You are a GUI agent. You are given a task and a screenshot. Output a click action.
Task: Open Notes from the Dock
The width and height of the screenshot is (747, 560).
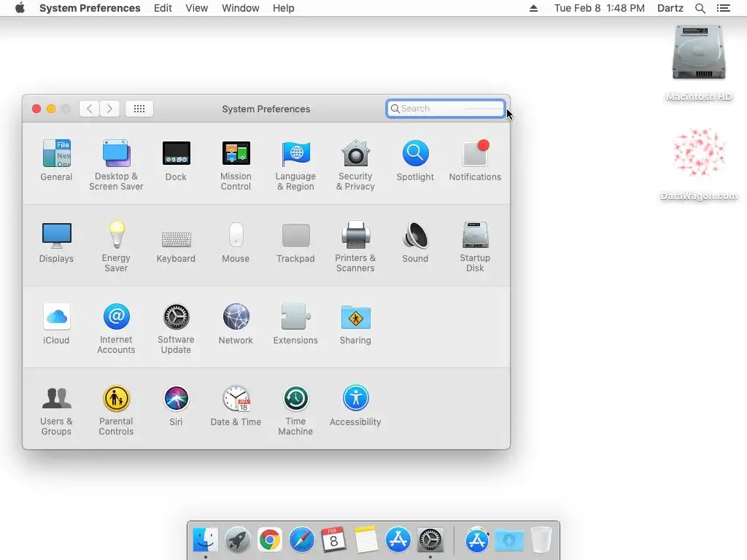click(366, 540)
